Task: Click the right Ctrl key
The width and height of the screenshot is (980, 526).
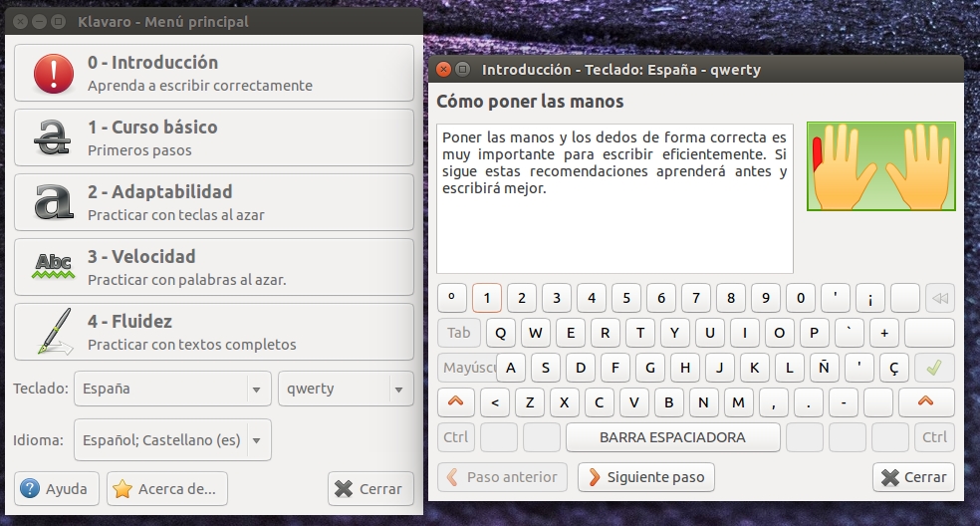Action: [934, 437]
